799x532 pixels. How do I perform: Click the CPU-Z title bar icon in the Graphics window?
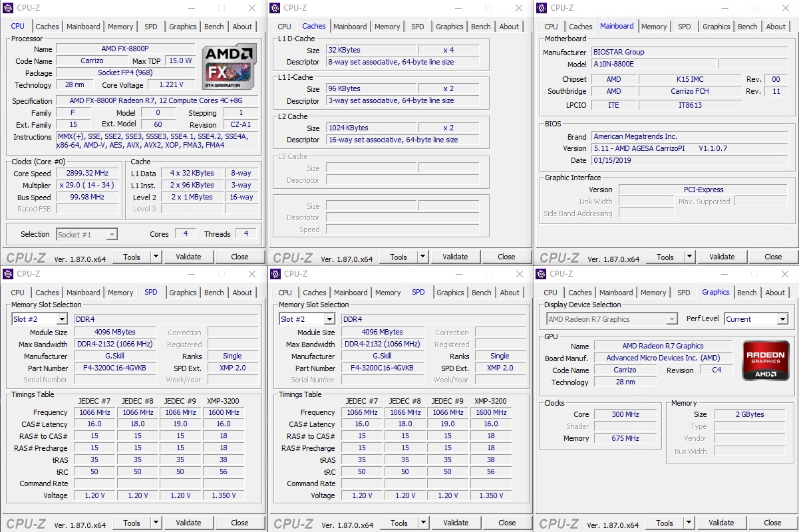coord(542,274)
